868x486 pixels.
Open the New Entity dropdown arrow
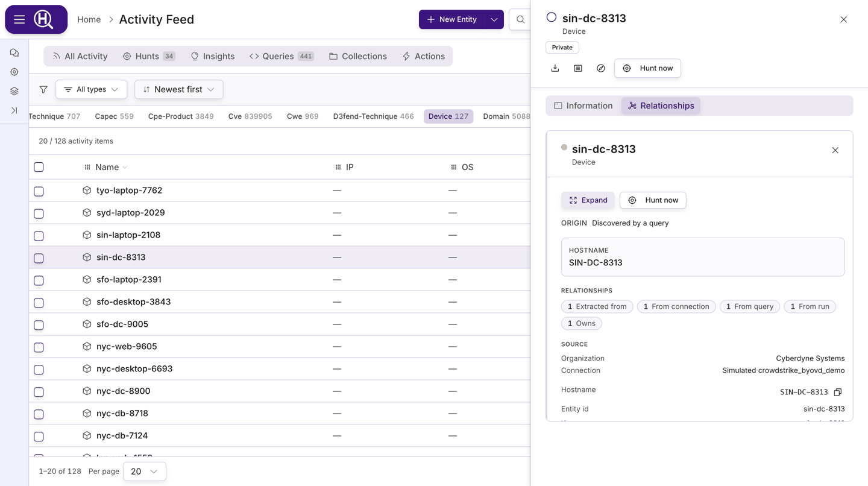coord(494,19)
